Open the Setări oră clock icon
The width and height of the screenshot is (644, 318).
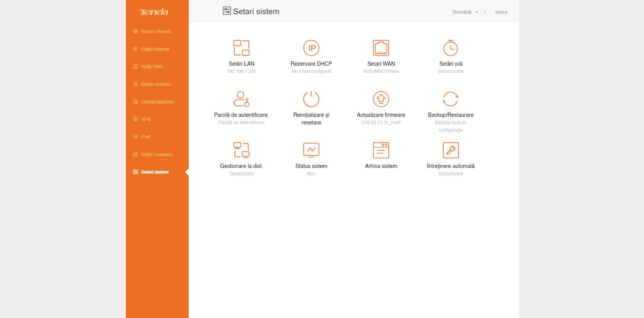pyautogui.click(x=451, y=48)
